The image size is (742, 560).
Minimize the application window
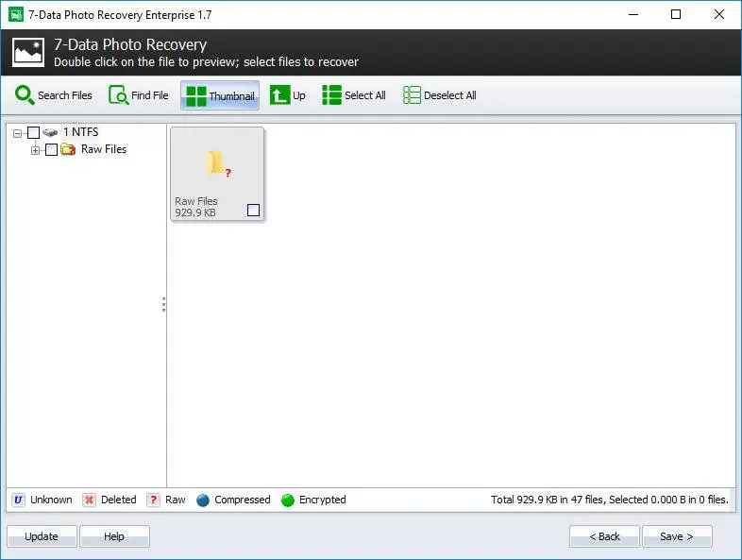[633, 14]
